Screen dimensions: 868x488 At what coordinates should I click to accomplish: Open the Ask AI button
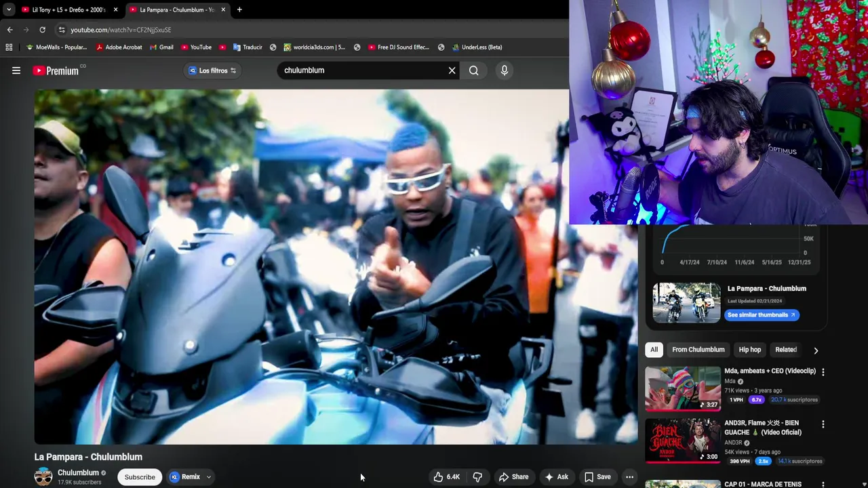(556, 477)
